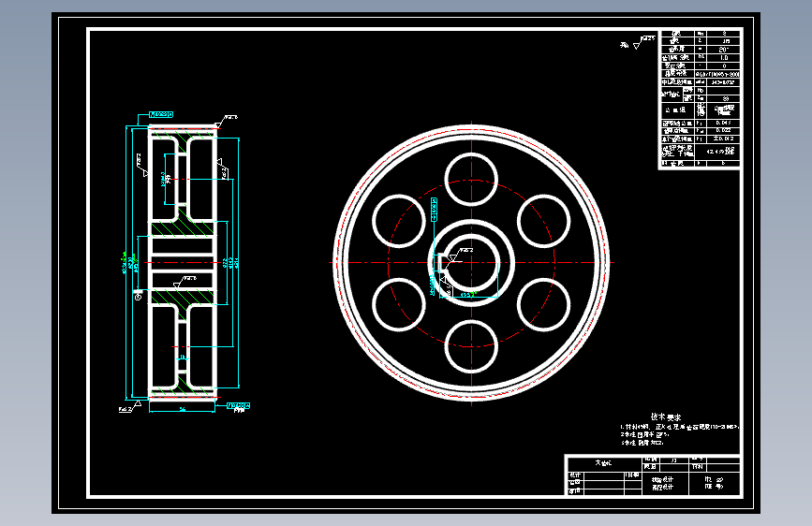Viewport: 812px width, 526px height.
Task: Select the 56 width dimension below section view
Action: point(183,409)
